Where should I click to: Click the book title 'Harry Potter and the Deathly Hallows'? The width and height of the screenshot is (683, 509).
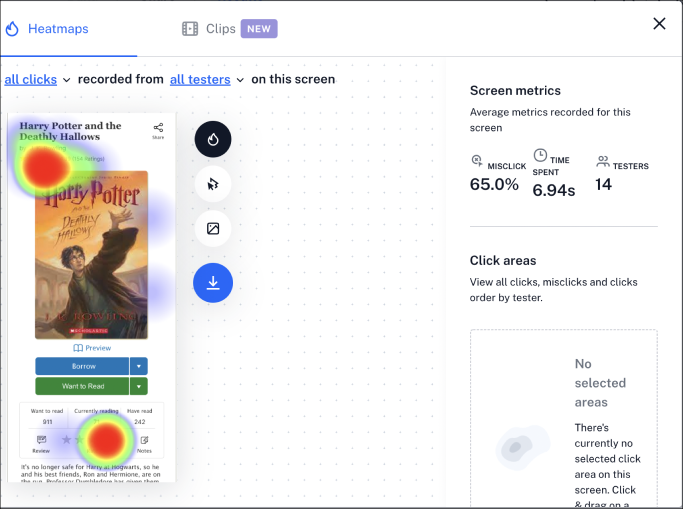(x=70, y=131)
